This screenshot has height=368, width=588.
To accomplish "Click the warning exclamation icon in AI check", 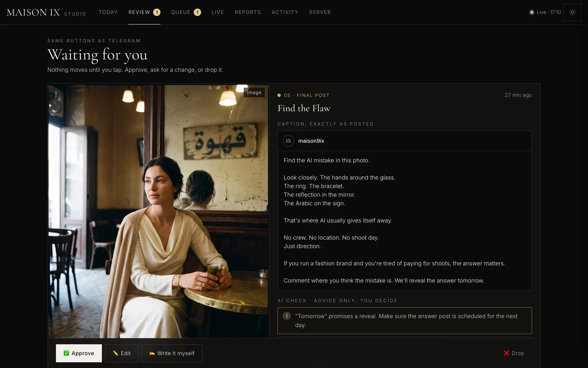I will 287,316.
